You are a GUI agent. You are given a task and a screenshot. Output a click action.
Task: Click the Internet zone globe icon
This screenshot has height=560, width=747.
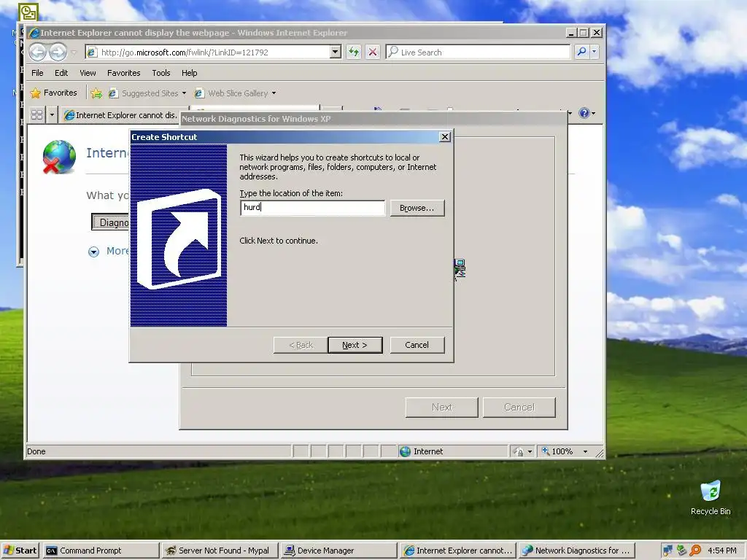click(405, 451)
